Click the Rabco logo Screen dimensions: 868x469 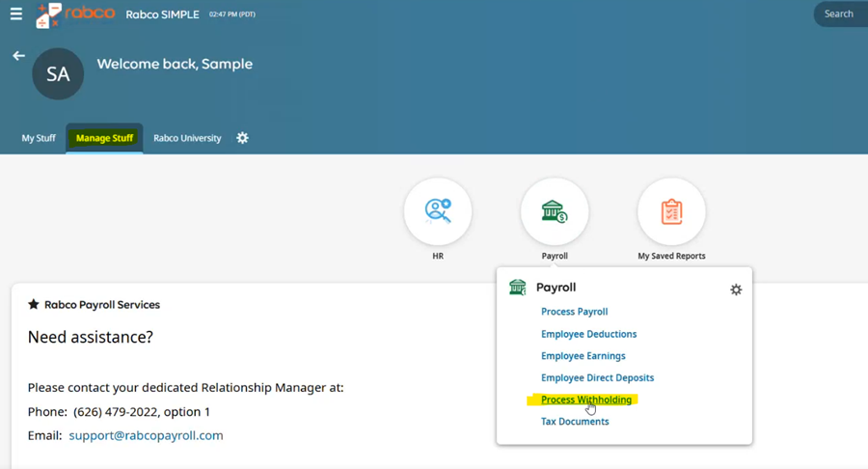75,14
